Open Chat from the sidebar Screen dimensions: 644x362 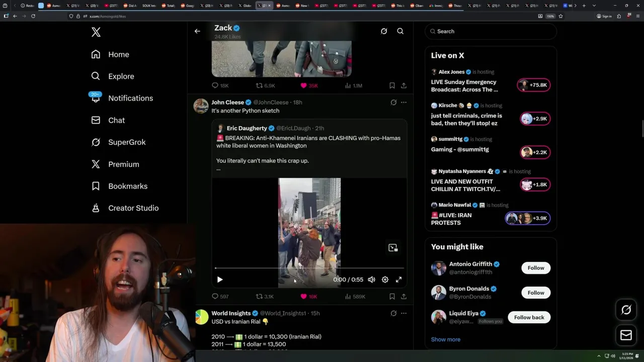[108, 120]
